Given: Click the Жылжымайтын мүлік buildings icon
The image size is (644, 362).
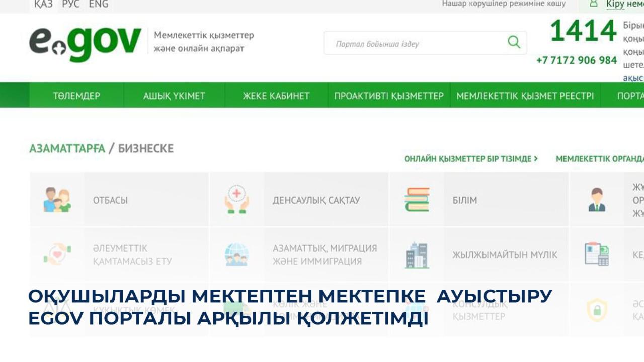Looking at the screenshot, I should (x=417, y=255).
